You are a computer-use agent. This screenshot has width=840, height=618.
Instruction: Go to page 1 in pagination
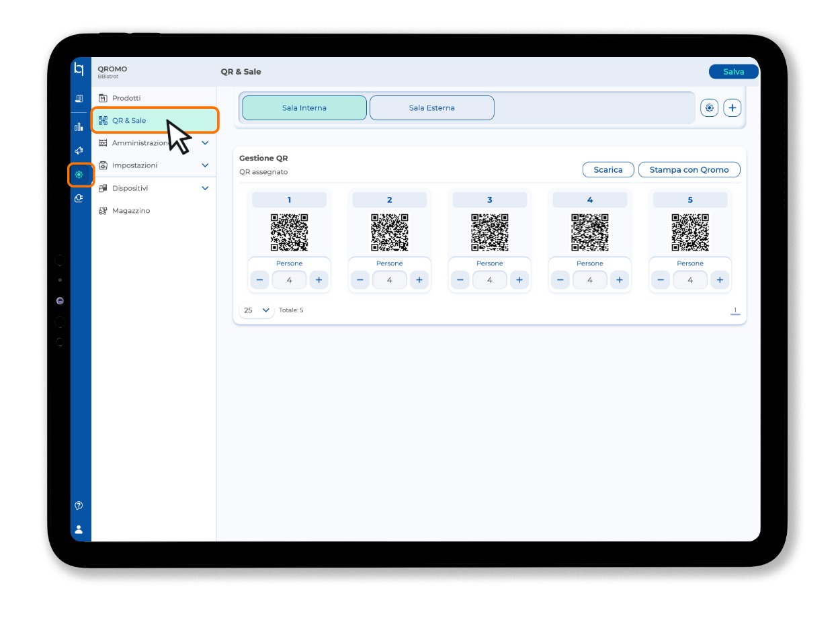click(x=735, y=310)
